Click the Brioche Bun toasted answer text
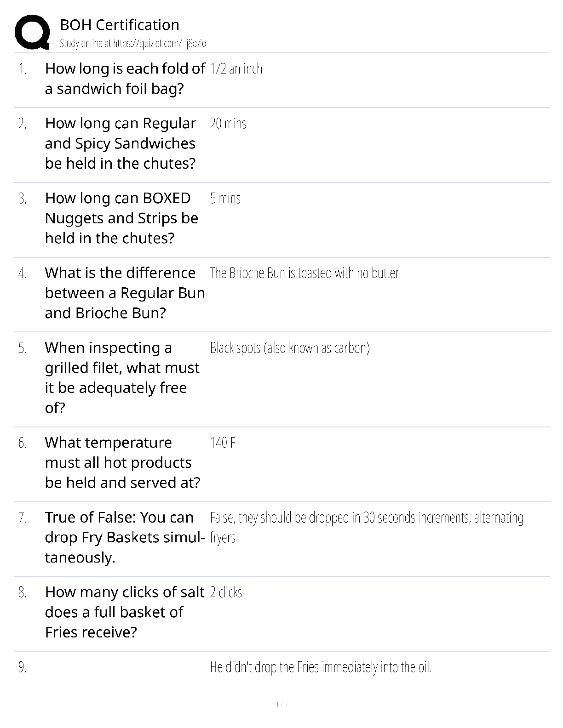563x728 pixels. coord(304,273)
